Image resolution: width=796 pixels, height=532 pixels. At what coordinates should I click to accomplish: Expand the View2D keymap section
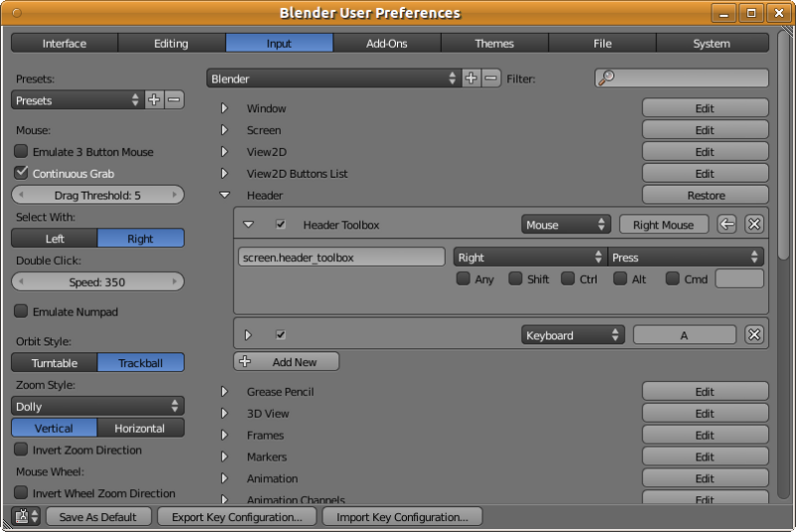[x=225, y=151]
